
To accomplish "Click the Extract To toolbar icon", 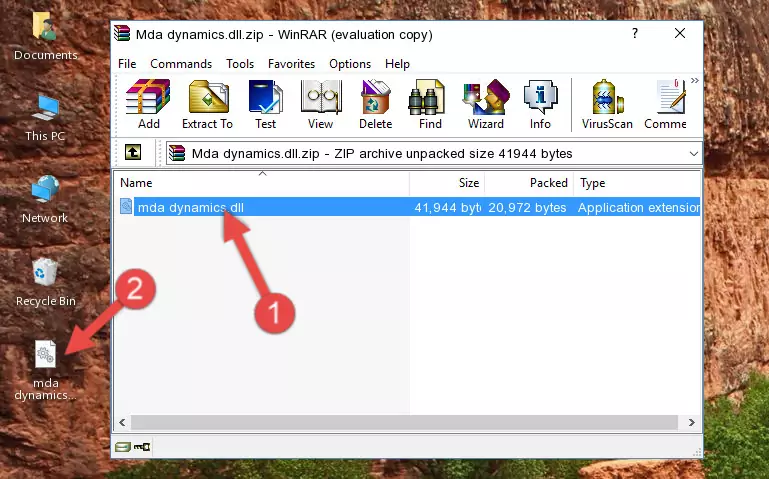I will click(207, 104).
